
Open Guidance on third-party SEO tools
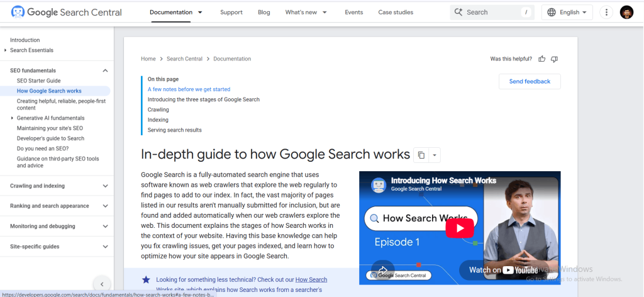tap(58, 162)
